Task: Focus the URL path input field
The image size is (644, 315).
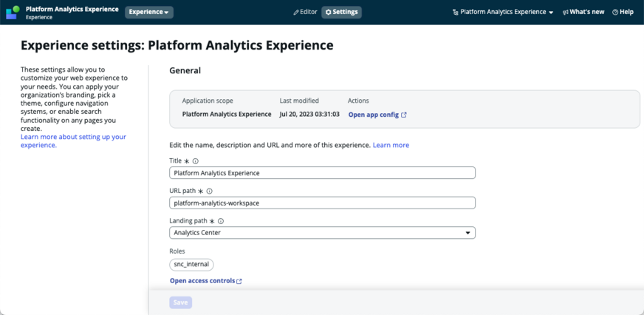Action: click(x=323, y=203)
